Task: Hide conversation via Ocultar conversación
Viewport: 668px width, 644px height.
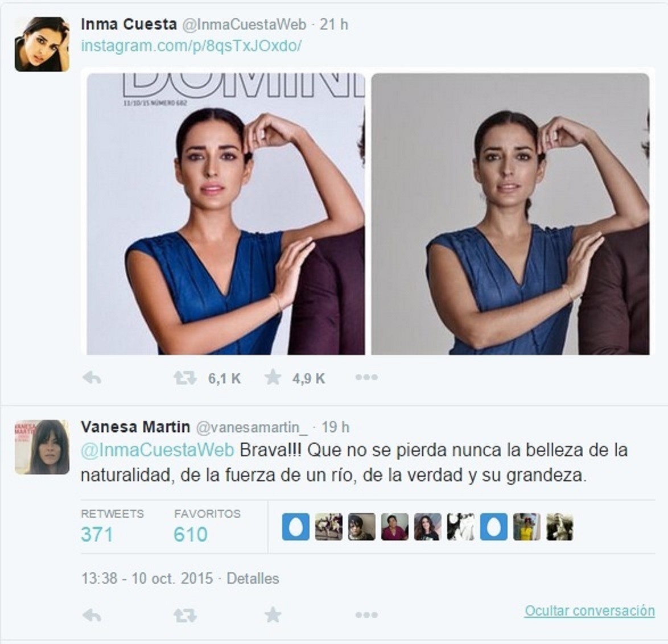Action: pyautogui.click(x=589, y=610)
